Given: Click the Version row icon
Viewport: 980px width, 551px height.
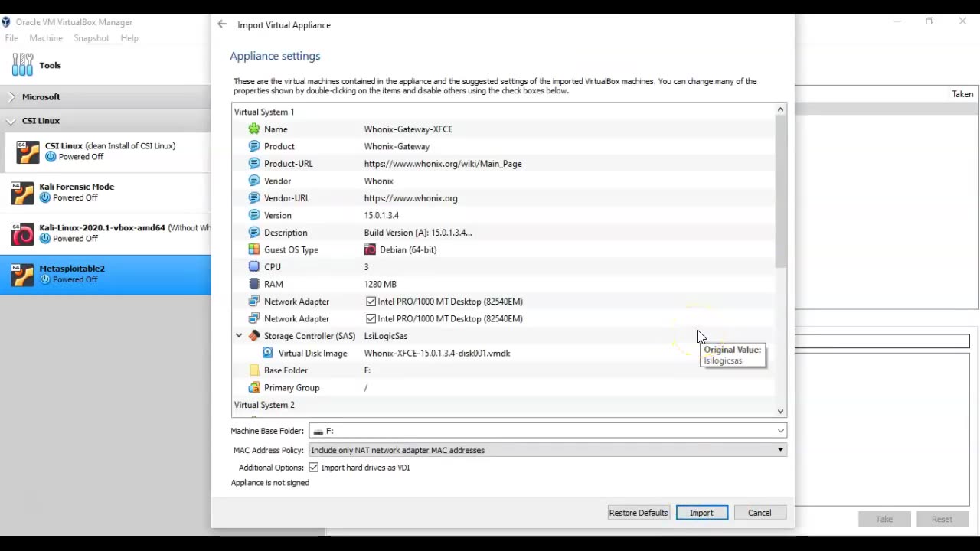Looking at the screenshot, I should (x=254, y=215).
